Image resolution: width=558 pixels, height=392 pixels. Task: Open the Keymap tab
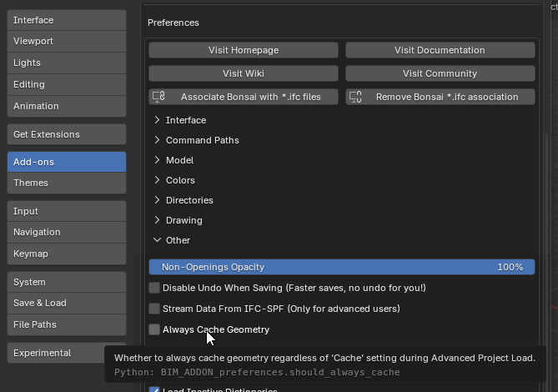[x=67, y=254]
